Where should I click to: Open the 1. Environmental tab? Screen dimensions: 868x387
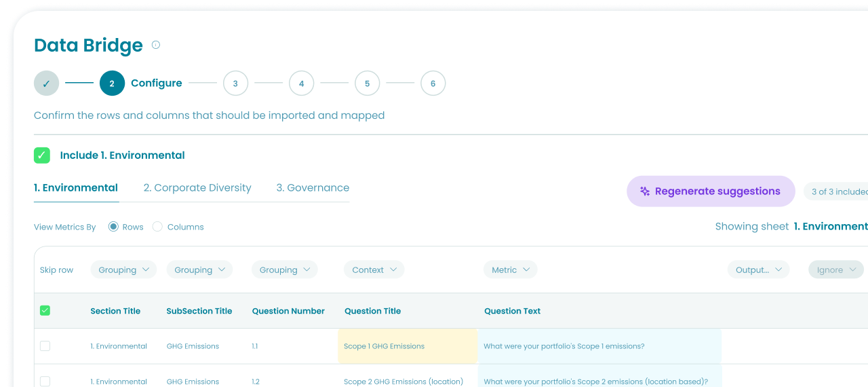76,188
